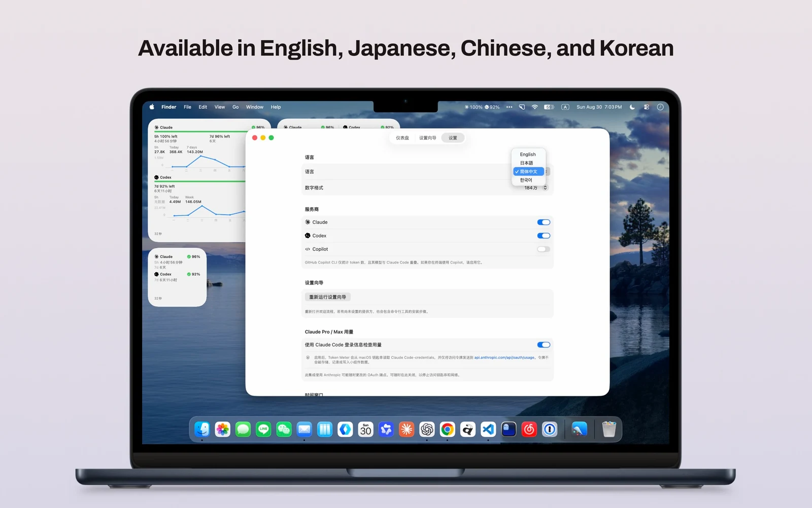Open the dark ghost app in dock
812x508 pixels.
pos(509,429)
